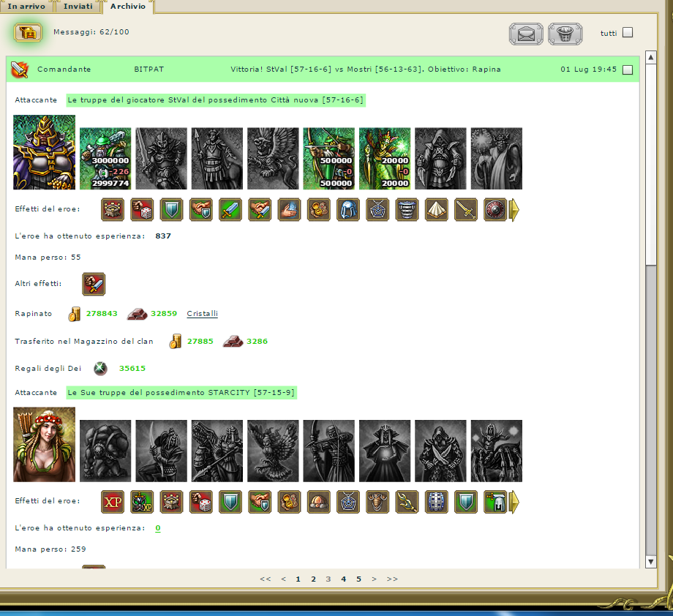The width and height of the screenshot is (673, 616).
Task: Click the spider web amulet effect in first report
Action: tap(377, 210)
